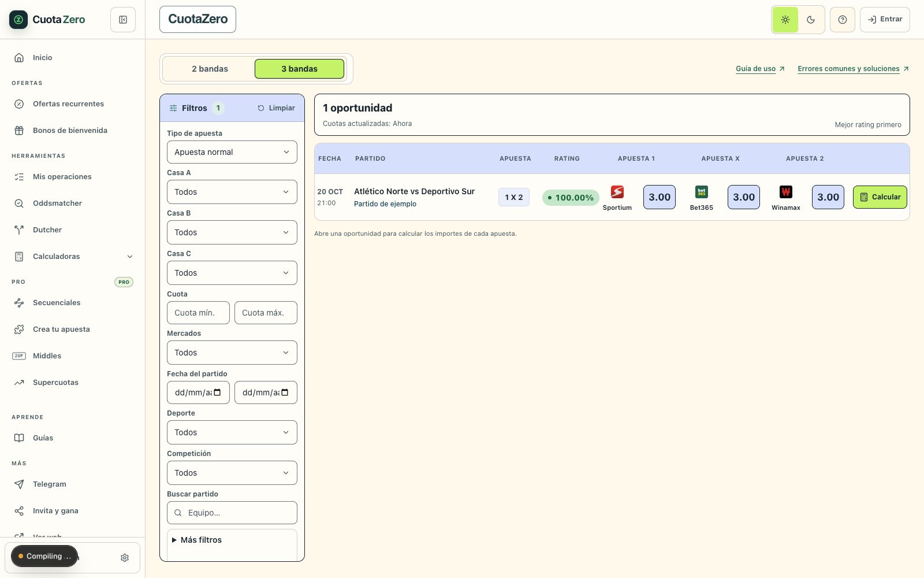Viewport: 924px width, 578px height.
Task: Open Crea tu apuesta
Action: click(72, 329)
